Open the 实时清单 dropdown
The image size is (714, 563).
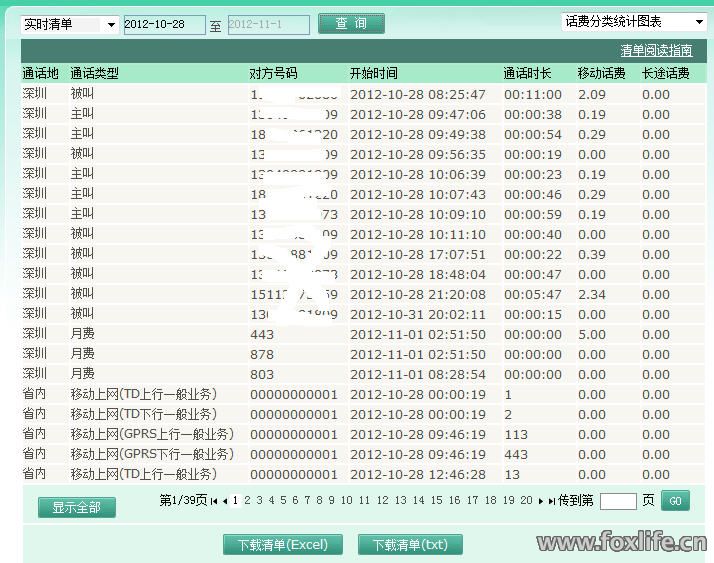(69, 24)
